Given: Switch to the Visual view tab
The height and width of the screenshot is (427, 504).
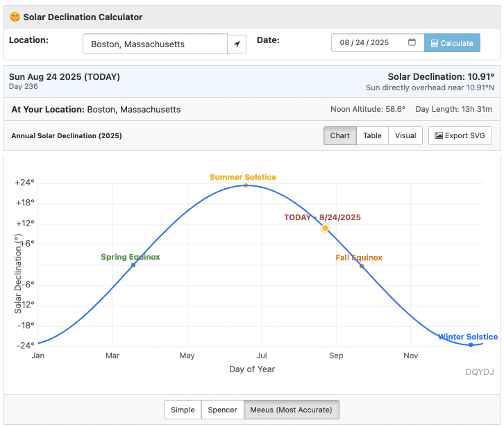Looking at the screenshot, I should coord(405,135).
